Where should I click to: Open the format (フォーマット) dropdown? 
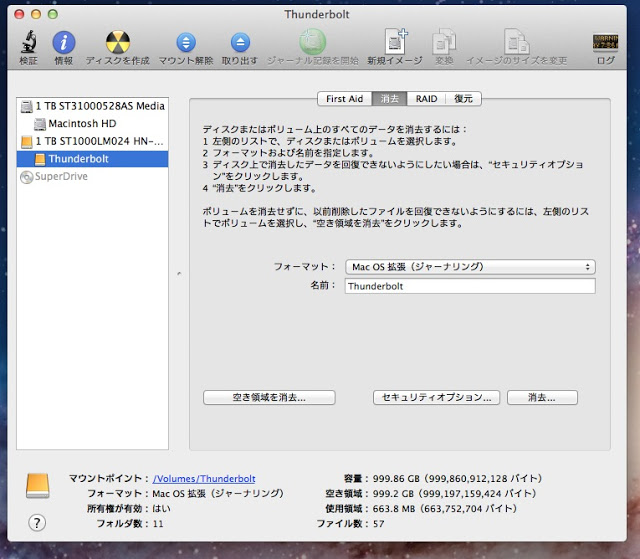[x=470, y=267]
